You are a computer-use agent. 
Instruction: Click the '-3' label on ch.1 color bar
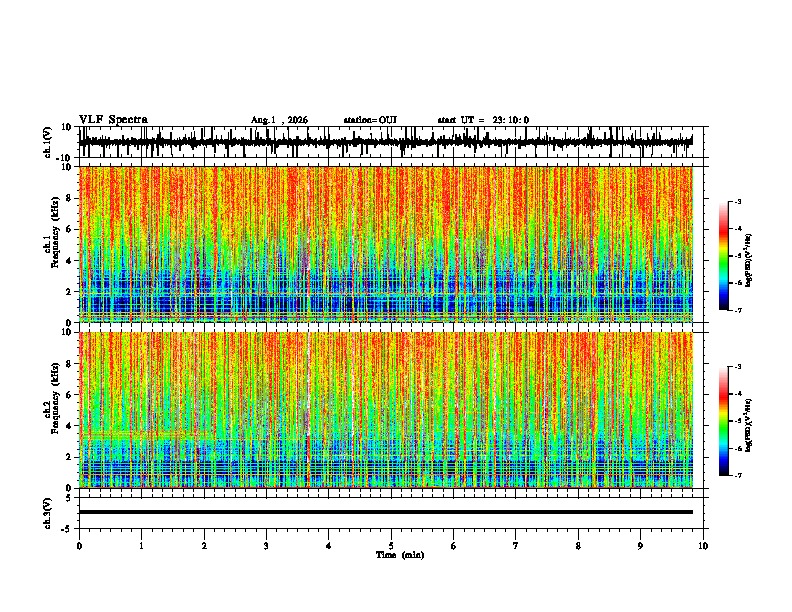[738, 201]
